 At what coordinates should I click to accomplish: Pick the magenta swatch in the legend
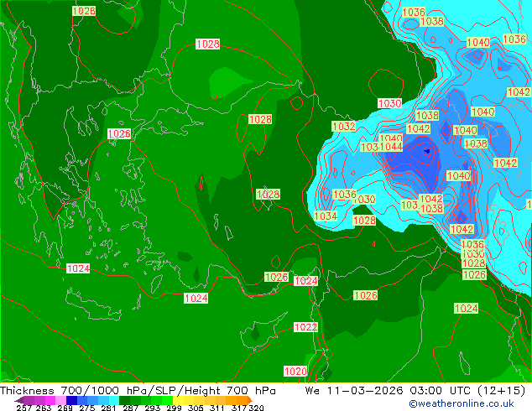(50, 400)
